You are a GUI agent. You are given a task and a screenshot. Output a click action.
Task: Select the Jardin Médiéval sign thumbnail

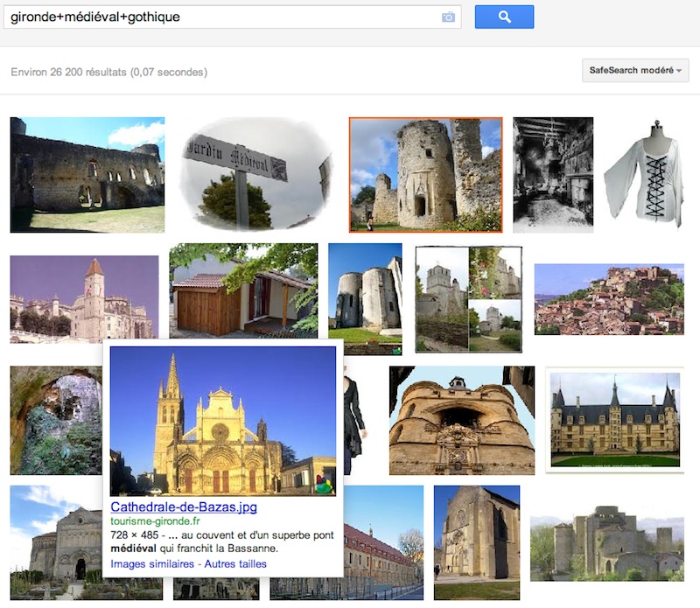pyautogui.click(x=255, y=173)
